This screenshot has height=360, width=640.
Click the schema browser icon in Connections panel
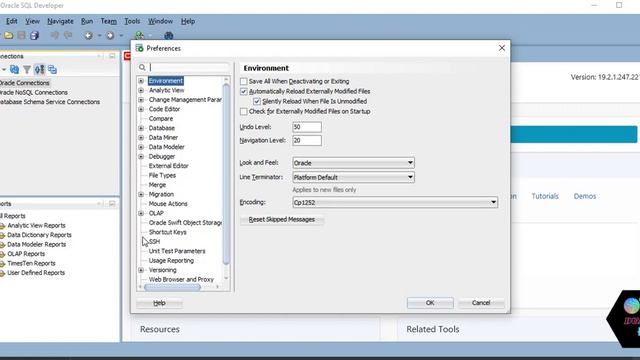coord(39,69)
